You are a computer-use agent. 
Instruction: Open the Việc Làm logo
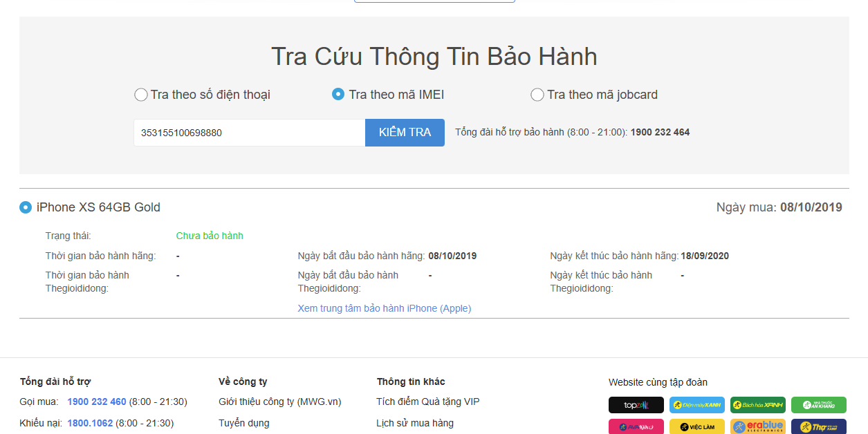click(x=696, y=426)
